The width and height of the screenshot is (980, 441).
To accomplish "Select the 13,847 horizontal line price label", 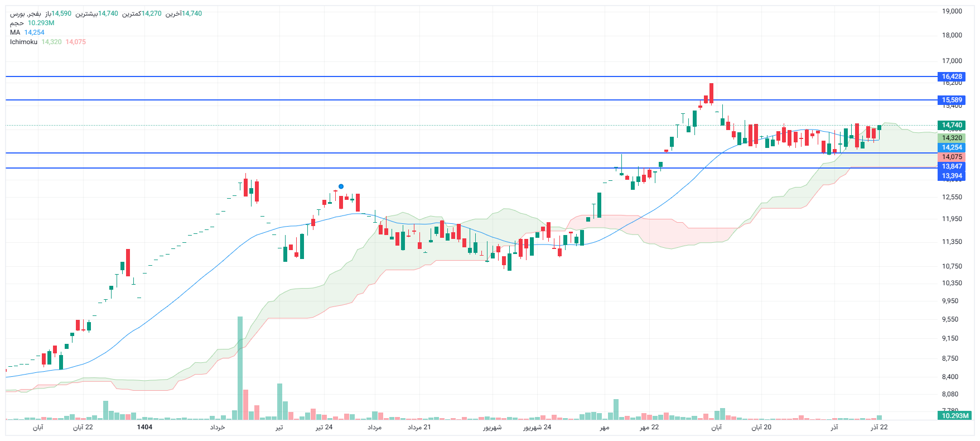I will pos(952,166).
